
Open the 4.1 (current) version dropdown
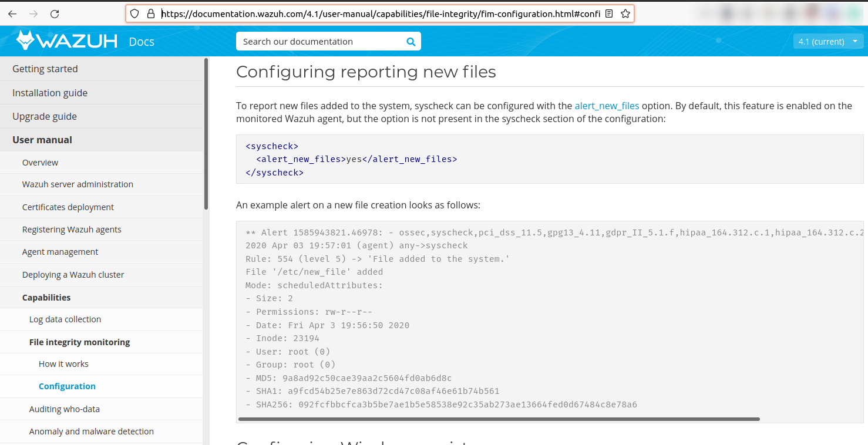[828, 41]
